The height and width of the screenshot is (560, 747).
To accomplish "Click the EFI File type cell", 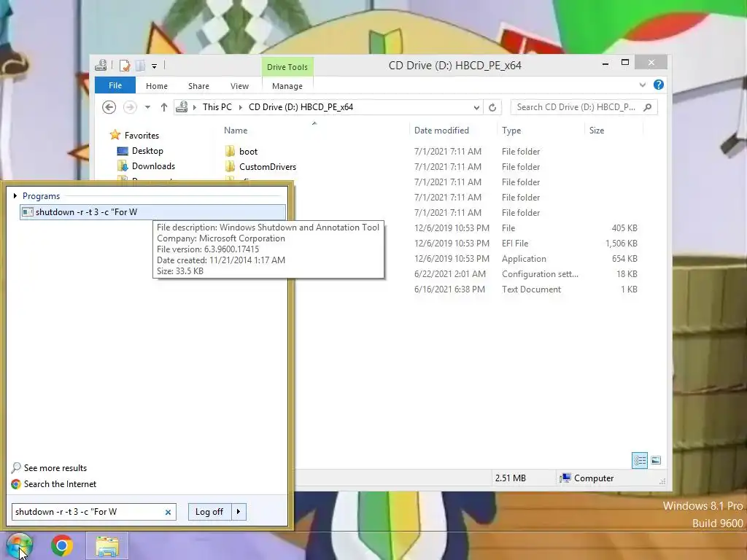I will 515,244.
